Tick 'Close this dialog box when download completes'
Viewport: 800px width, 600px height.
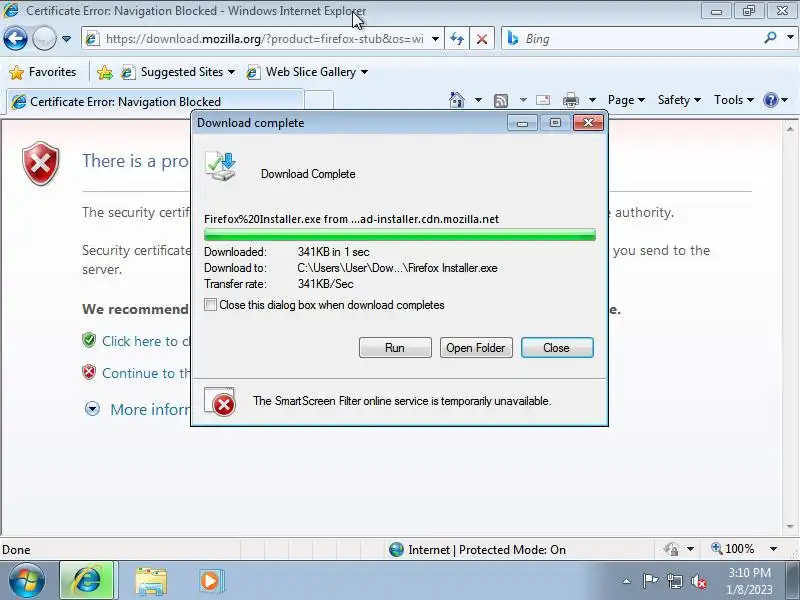coord(210,305)
